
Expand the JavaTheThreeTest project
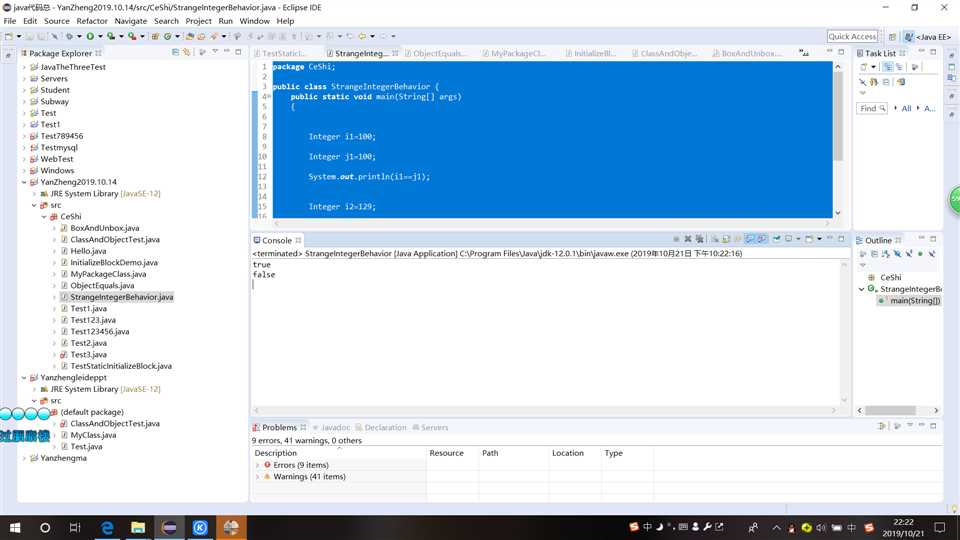(x=24, y=67)
